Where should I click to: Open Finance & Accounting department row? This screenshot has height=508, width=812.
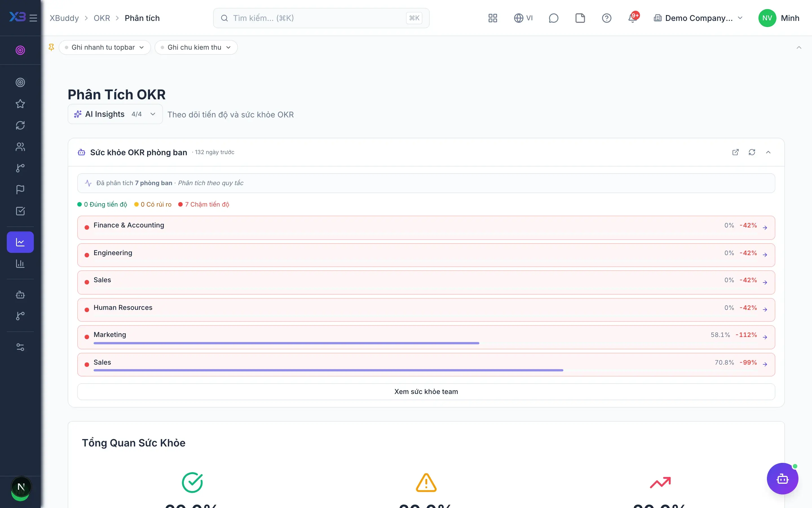pos(426,227)
